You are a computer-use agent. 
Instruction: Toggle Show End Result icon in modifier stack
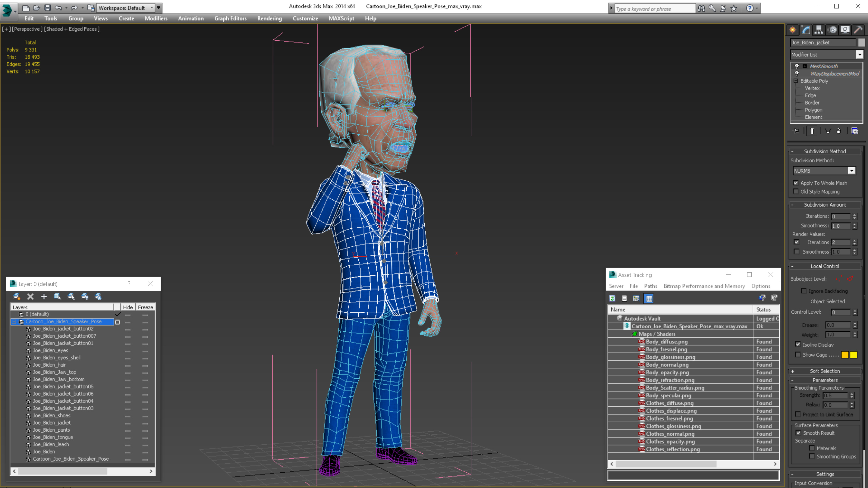tap(812, 131)
